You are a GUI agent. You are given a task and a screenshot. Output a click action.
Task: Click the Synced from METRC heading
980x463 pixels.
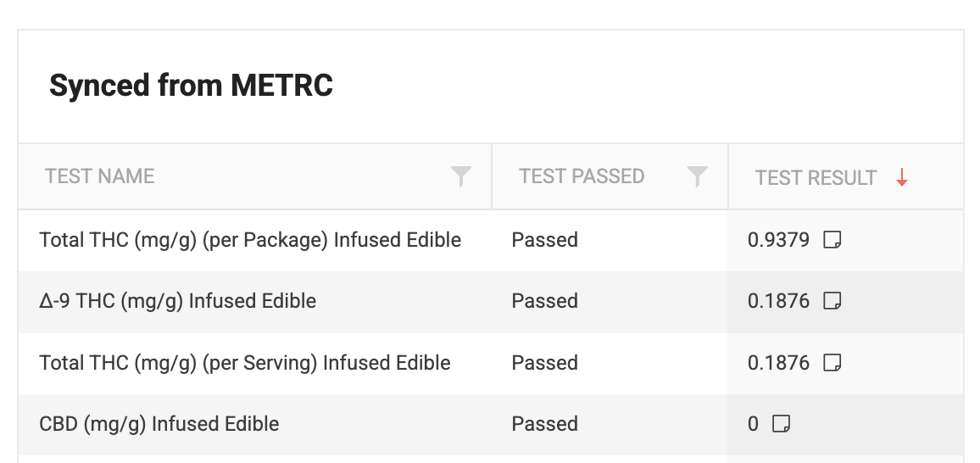tap(191, 86)
